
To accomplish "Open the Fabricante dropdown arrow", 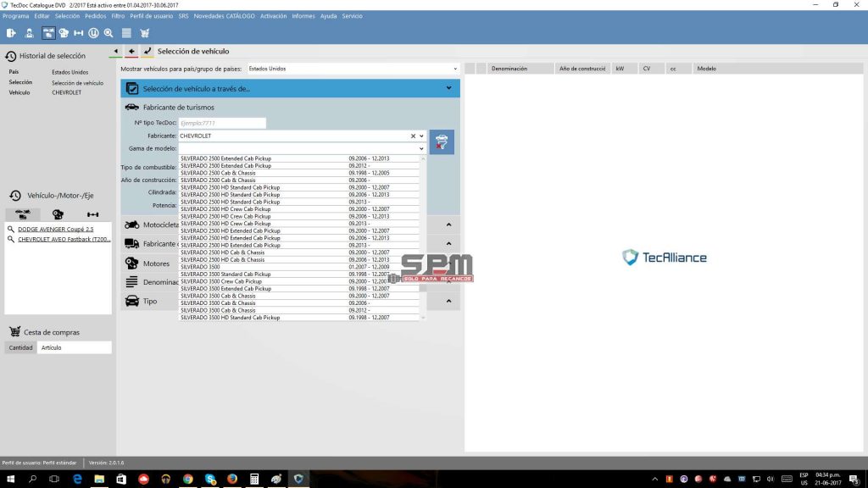I will coord(422,136).
